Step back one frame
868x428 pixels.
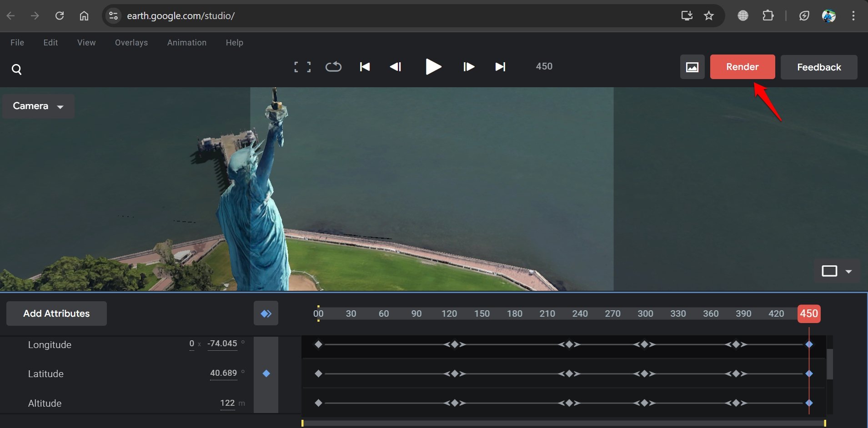click(396, 67)
